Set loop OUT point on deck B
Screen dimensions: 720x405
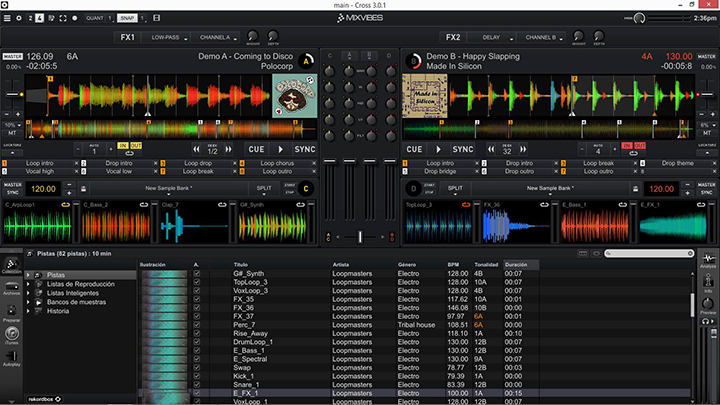(640, 146)
